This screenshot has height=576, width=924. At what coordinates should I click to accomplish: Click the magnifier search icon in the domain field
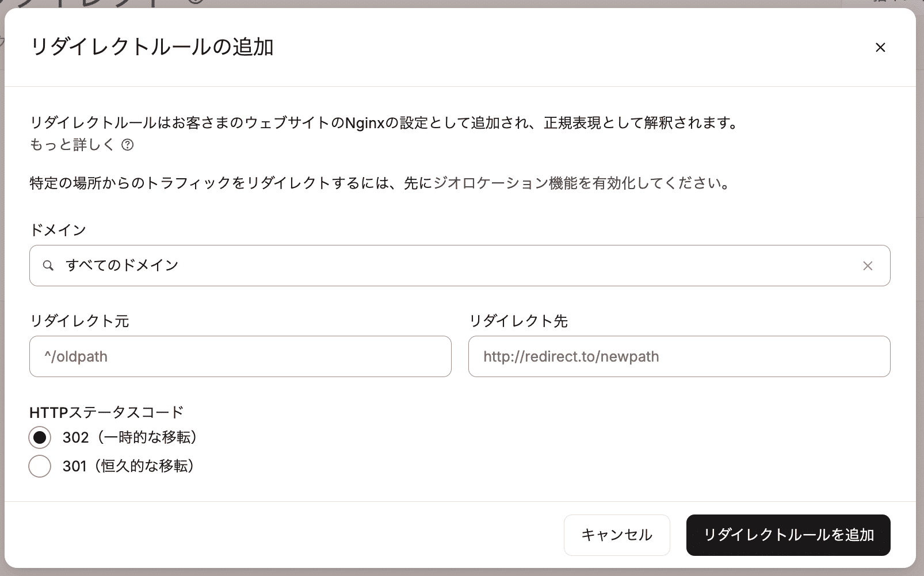click(48, 266)
